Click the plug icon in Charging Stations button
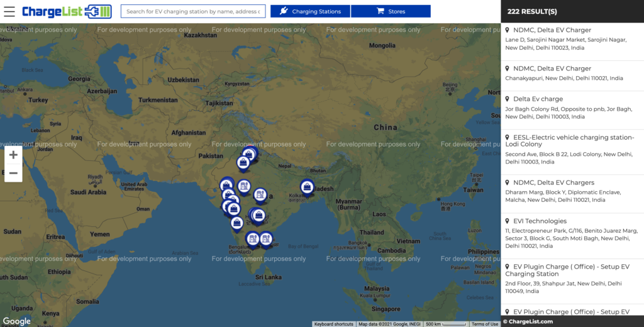The height and width of the screenshot is (327, 644). pyautogui.click(x=284, y=11)
